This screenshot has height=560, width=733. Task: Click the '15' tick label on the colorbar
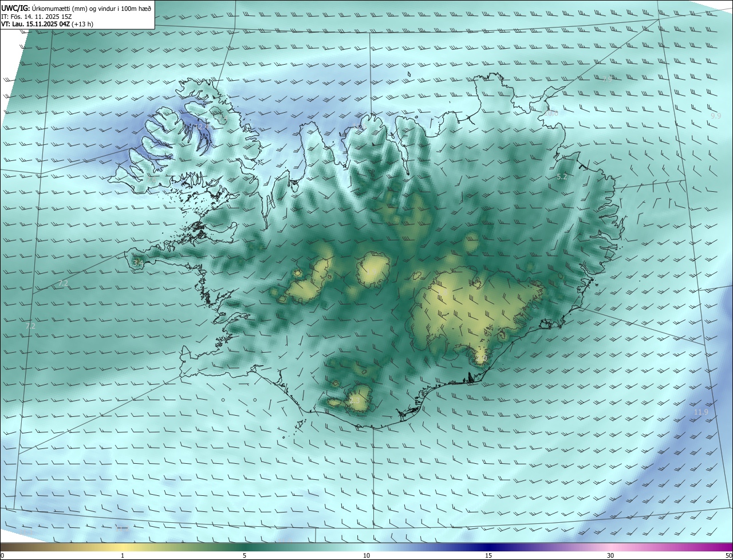pyautogui.click(x=488, y=555)
